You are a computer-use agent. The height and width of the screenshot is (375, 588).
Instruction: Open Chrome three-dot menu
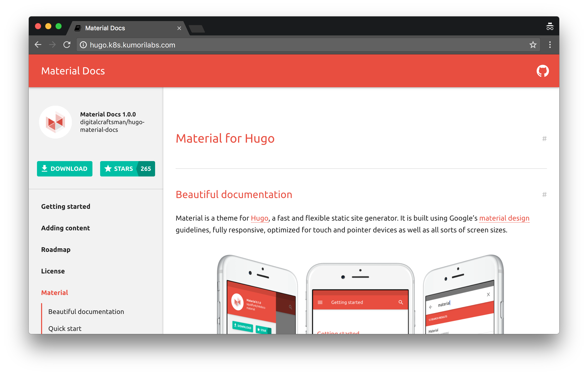tap(550, 45)
